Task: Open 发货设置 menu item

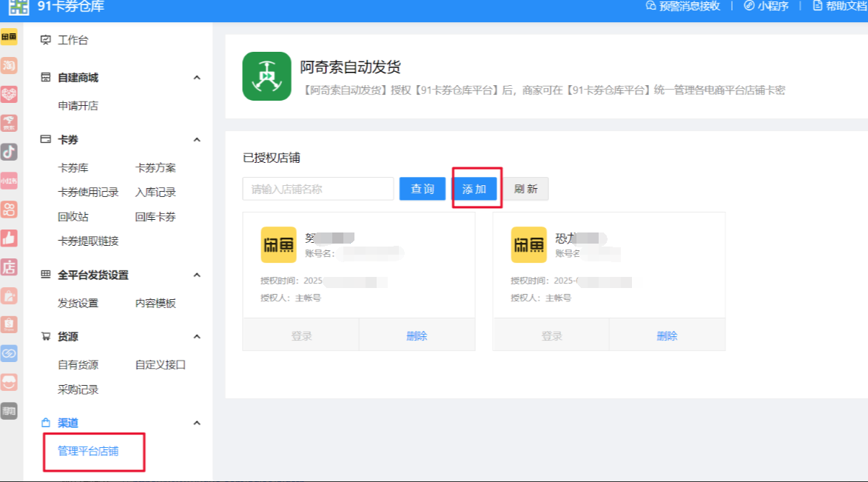Action: [x=78, y=303]
